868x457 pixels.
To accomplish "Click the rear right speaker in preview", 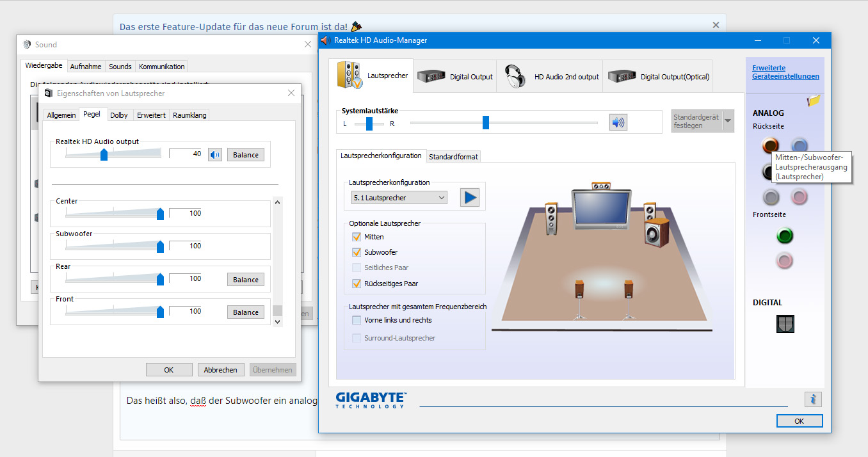I will pos(629,299).
